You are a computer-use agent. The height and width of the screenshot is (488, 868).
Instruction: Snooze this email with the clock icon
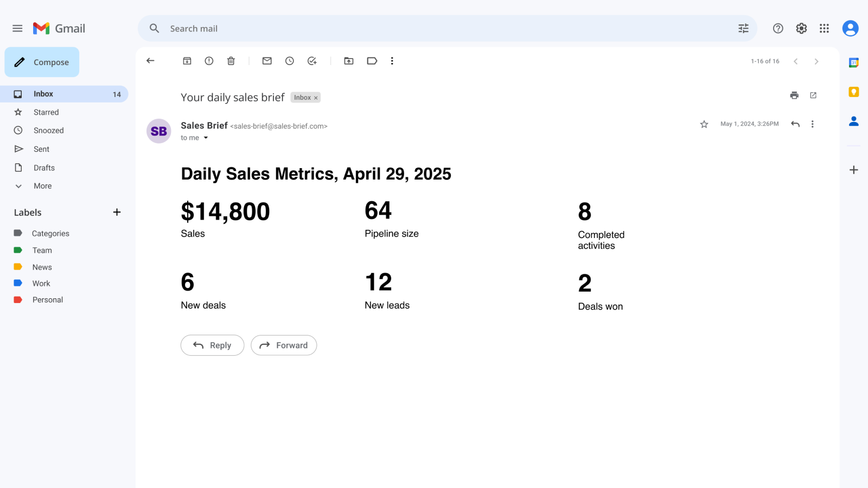point(290,61)
